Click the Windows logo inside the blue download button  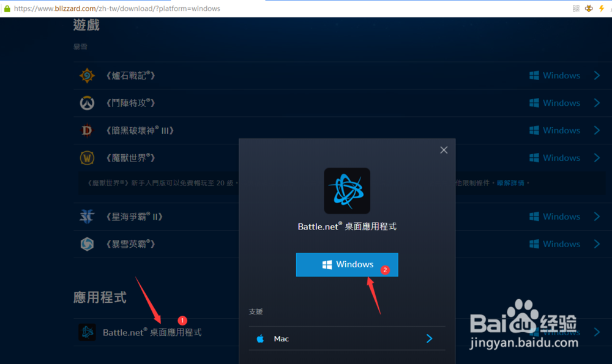(x=327, y=265)
